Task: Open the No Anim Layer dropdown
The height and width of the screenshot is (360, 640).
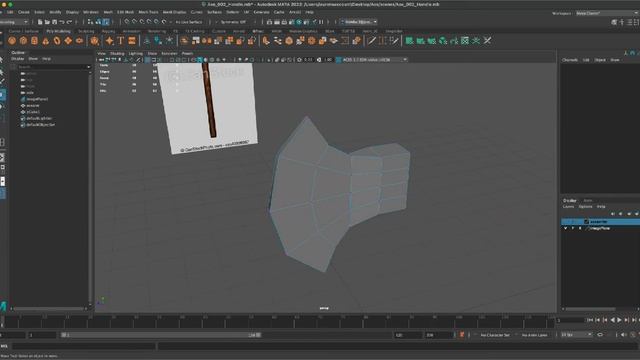Action: [x=535, y=335]
